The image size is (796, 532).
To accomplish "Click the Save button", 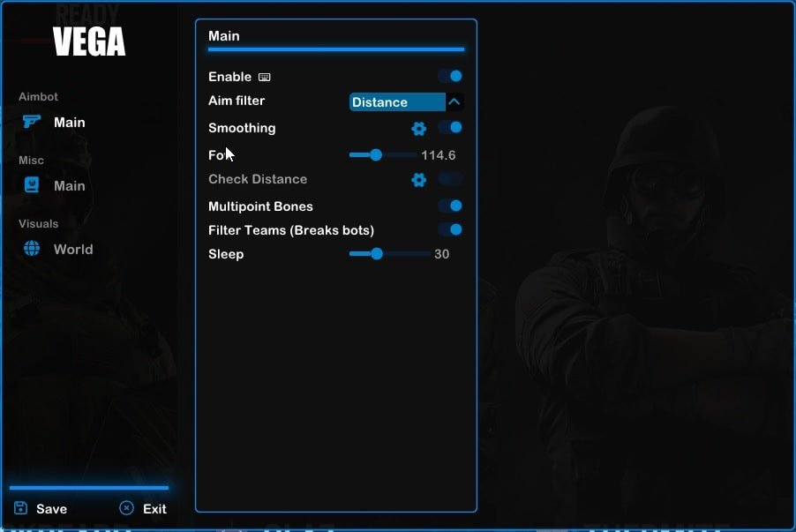I will click(x=52, y=508).
